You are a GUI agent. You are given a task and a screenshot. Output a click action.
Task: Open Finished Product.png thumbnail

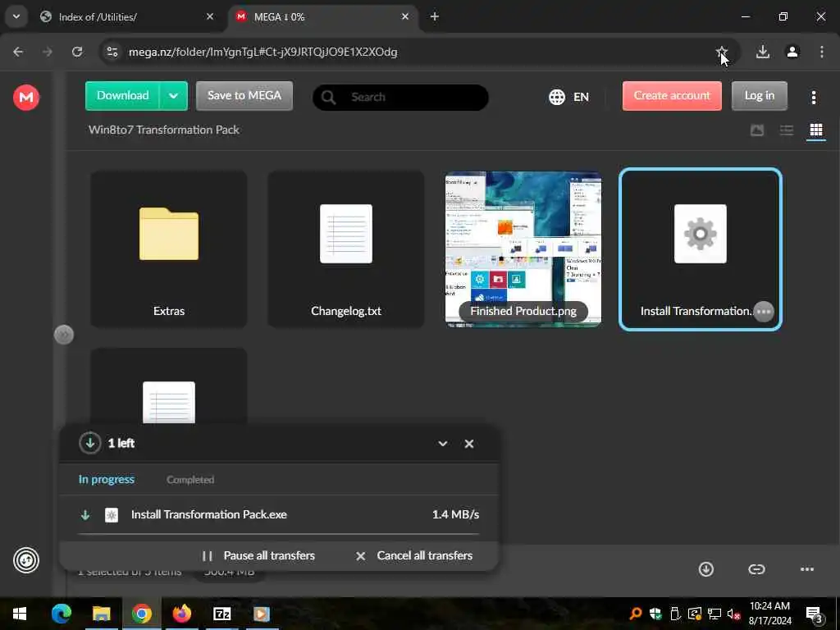523,249
